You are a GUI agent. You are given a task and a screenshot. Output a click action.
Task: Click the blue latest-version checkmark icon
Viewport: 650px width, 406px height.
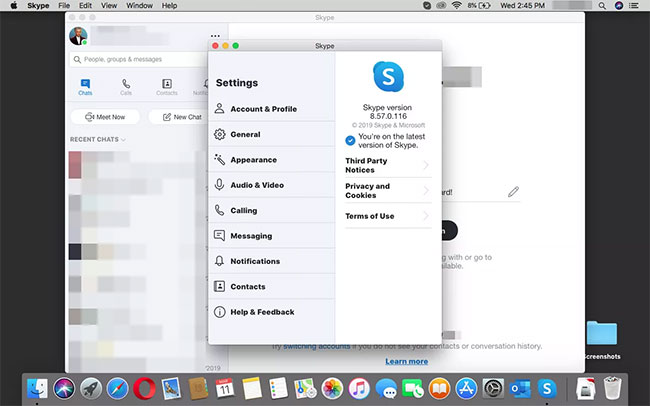[x=350, y=141]
